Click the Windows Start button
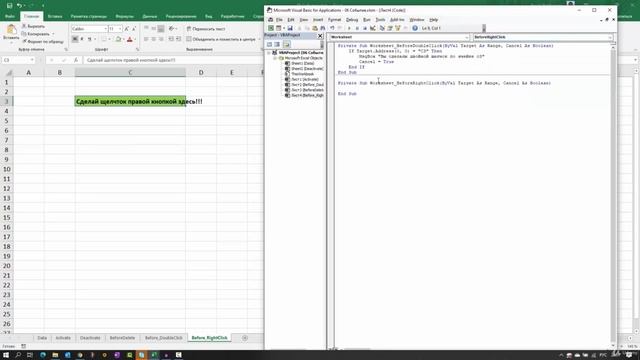This screenshot has height=360, width=640. tap(6, 355)
